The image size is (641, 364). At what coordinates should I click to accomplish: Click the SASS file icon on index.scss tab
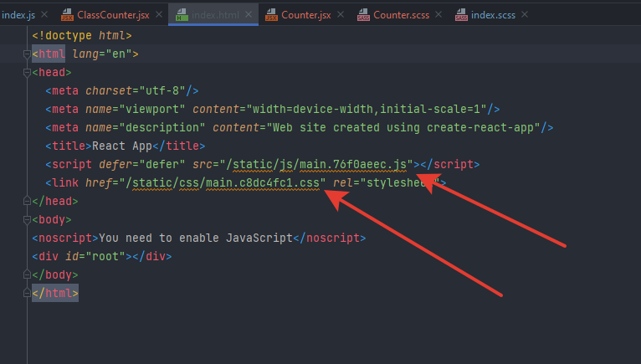[x=461, y=15]
